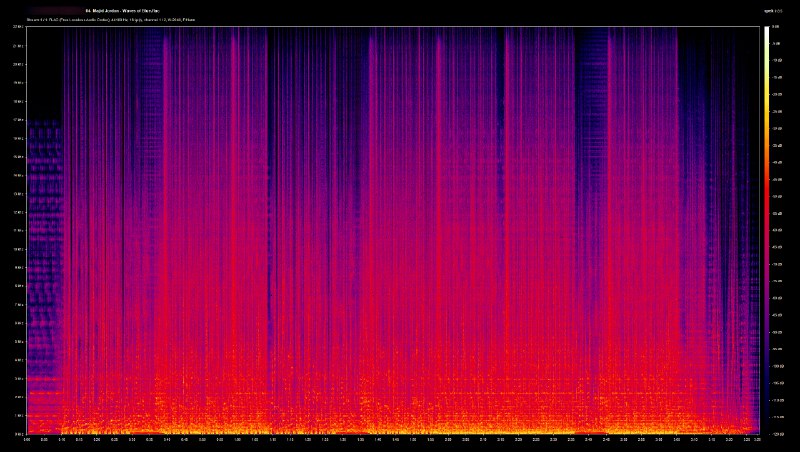This screenshot has width=800, height=452.
Task: Click the bottom of the color scale bar
Action: point(766,431)
